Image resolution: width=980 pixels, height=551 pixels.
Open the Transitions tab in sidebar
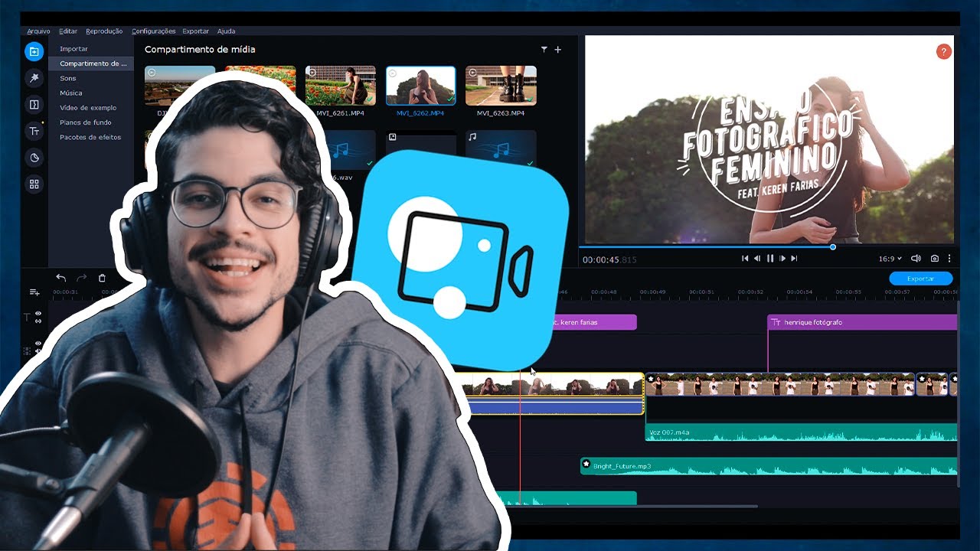(x=34, y=105)
